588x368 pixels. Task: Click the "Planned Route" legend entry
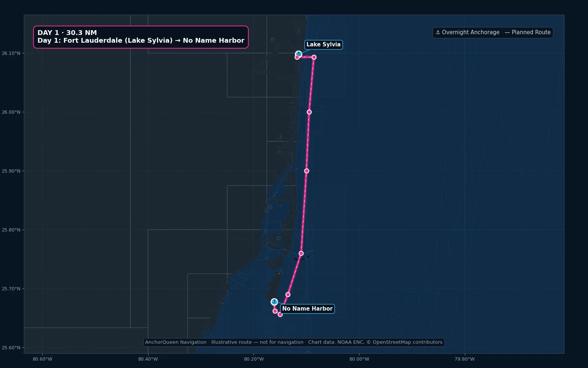click(528, 32)
